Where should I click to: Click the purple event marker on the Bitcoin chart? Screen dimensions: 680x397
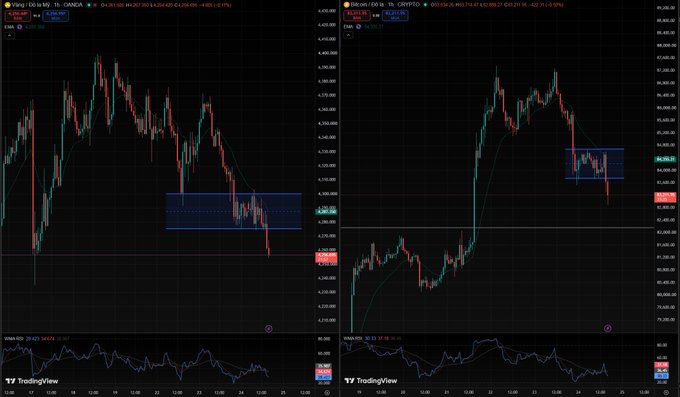point(608,328)
